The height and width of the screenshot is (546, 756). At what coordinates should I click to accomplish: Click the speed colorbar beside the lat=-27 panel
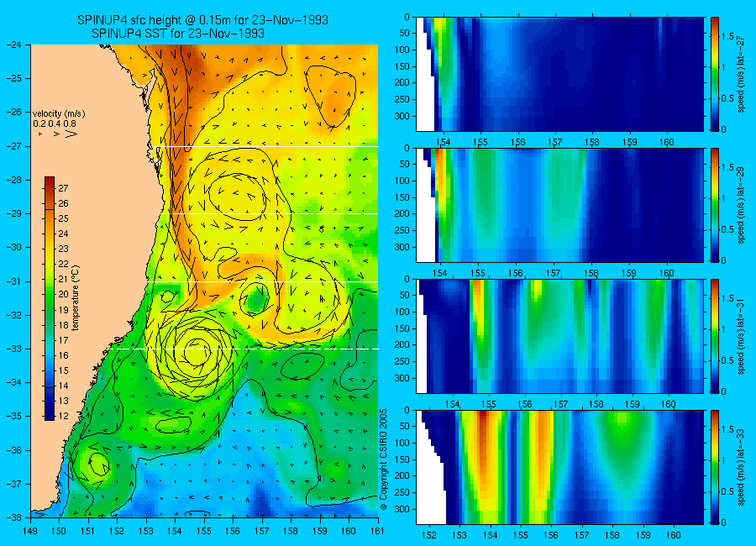[714, 74]
